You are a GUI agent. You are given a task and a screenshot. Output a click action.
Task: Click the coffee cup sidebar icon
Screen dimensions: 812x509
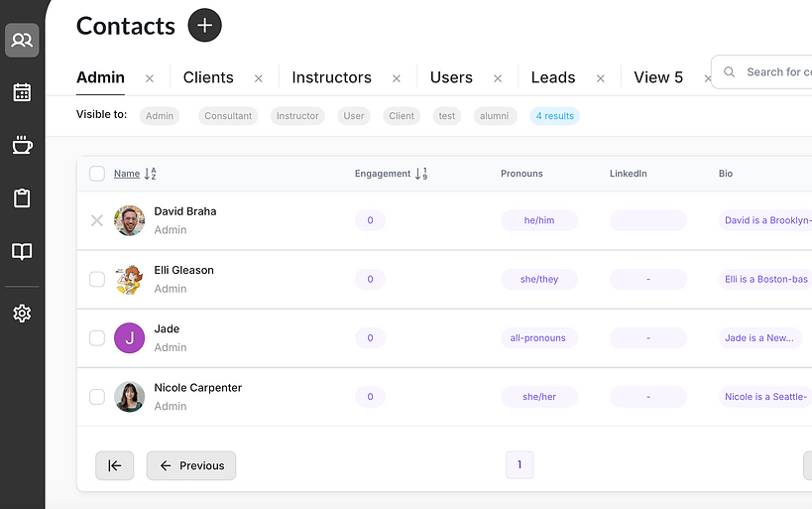tap(22, 145)
